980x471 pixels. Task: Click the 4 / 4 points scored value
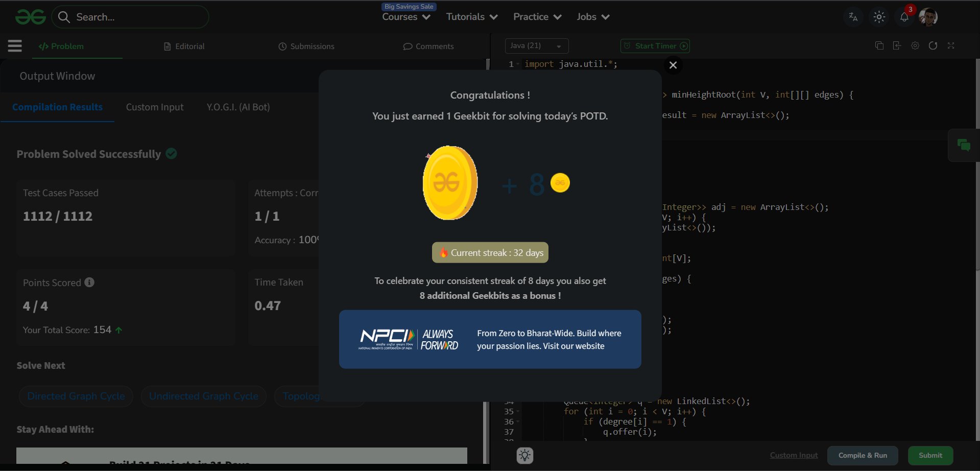[35, 307]
